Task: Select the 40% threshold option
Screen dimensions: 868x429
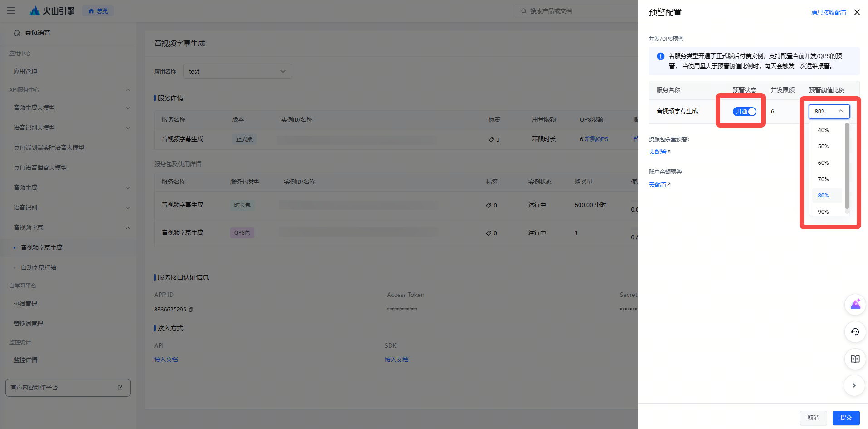Action: click(x=827, y=130)
